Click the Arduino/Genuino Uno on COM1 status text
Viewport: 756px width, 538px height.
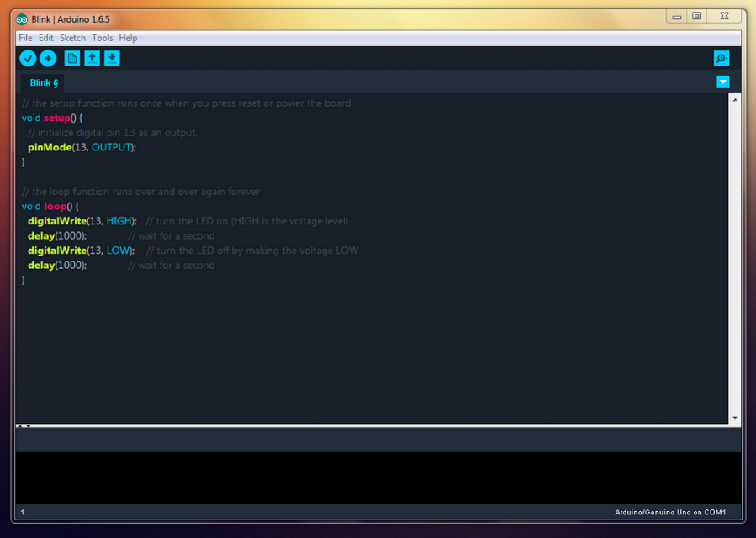[x=669, y=512]
